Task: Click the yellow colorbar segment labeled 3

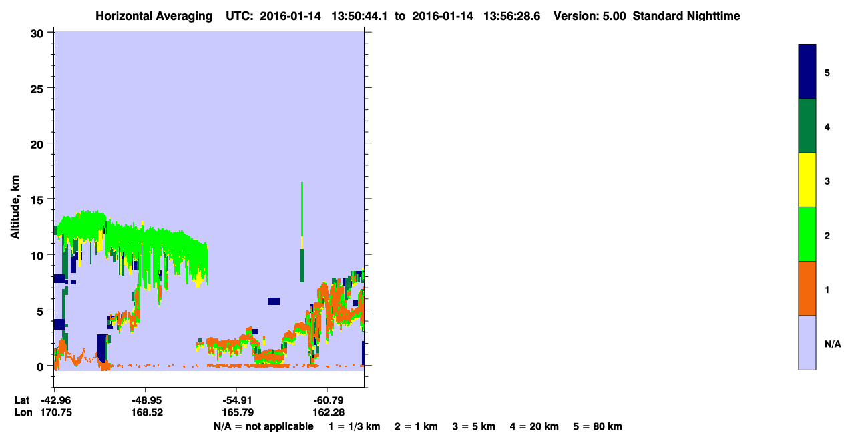Action: click(x=807, y=180)
